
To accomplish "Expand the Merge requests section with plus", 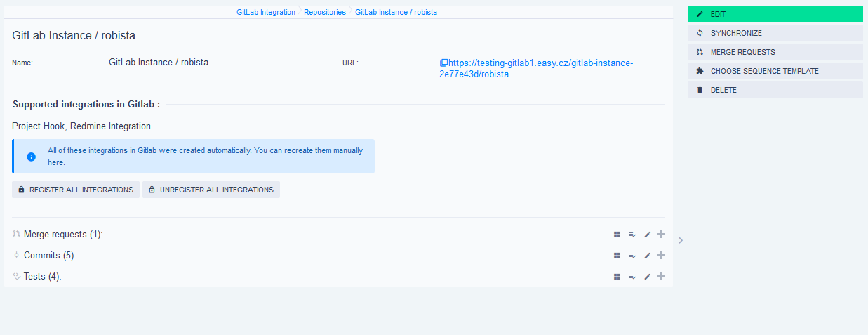I will [x=661, y=234].
